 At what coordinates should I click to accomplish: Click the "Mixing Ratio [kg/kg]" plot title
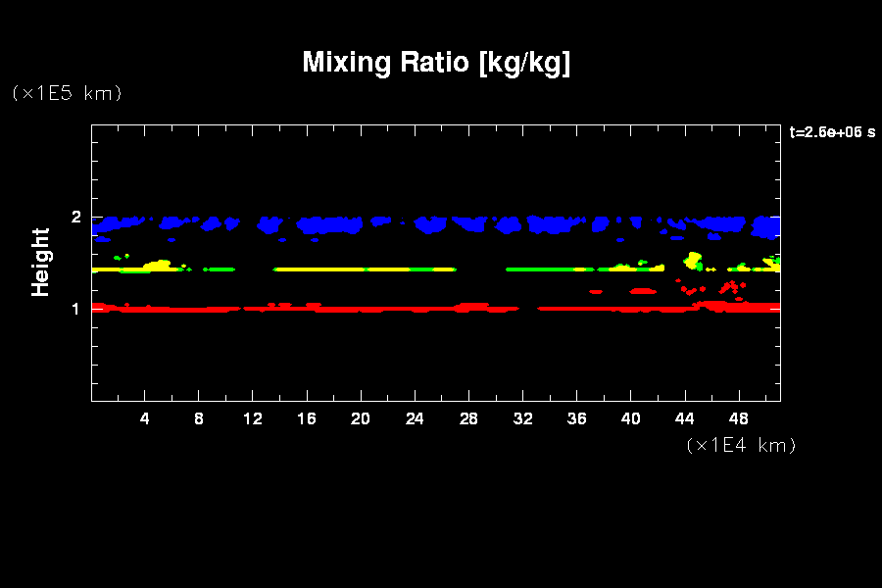[x=436, y=63]
